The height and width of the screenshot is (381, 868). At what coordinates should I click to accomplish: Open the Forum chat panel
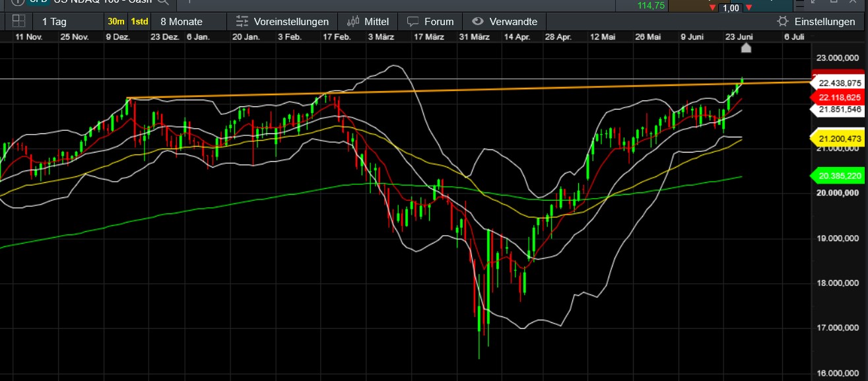tap(430, 21)
